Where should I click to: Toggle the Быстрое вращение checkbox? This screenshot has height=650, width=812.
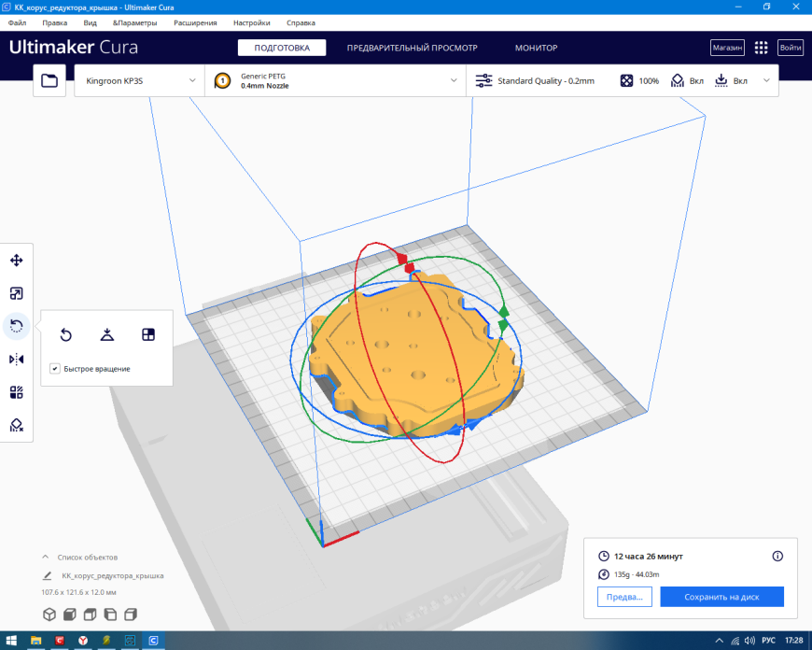55,369
